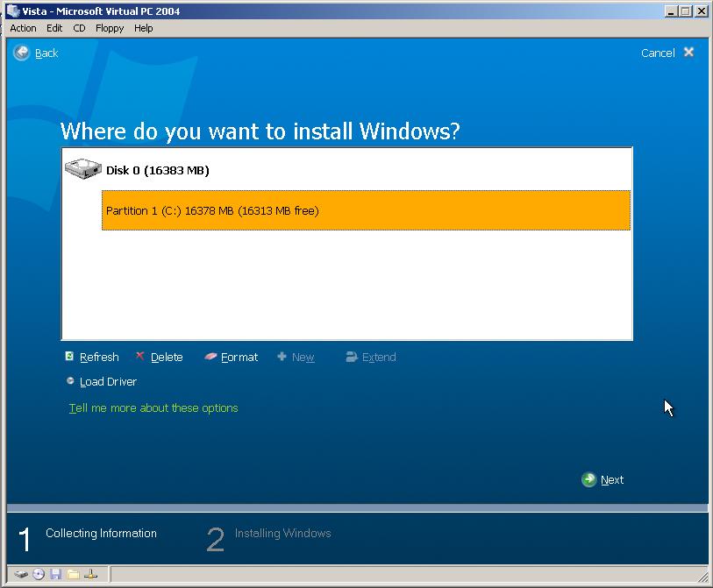Click the hard disk status bar icon

(21, 574)
